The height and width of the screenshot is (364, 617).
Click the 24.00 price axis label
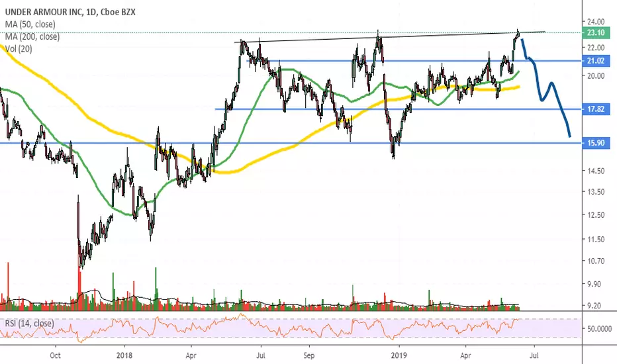(x=595, y=22)
